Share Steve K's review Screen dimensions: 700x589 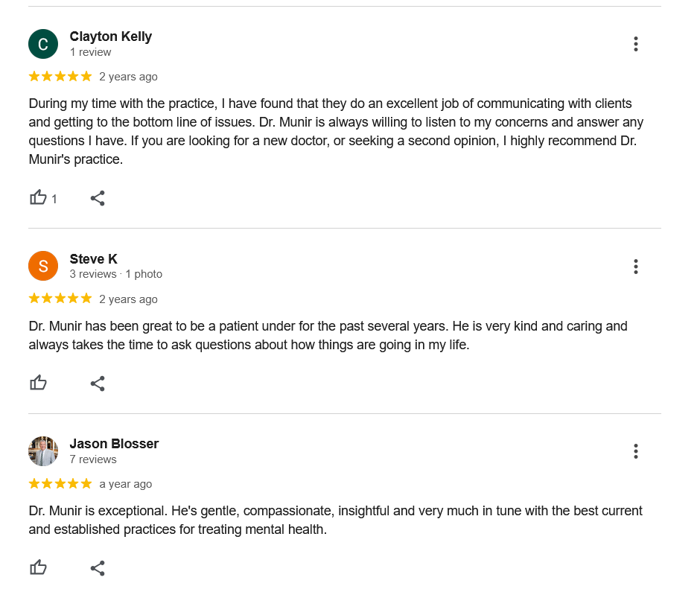(98, 383)
